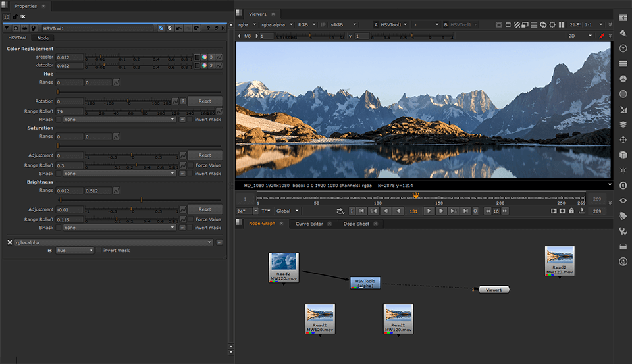The width and height of the screenshot is (632, 364).
Task: Check the BMask enable checkbox
Action: (x=59, y=228)
